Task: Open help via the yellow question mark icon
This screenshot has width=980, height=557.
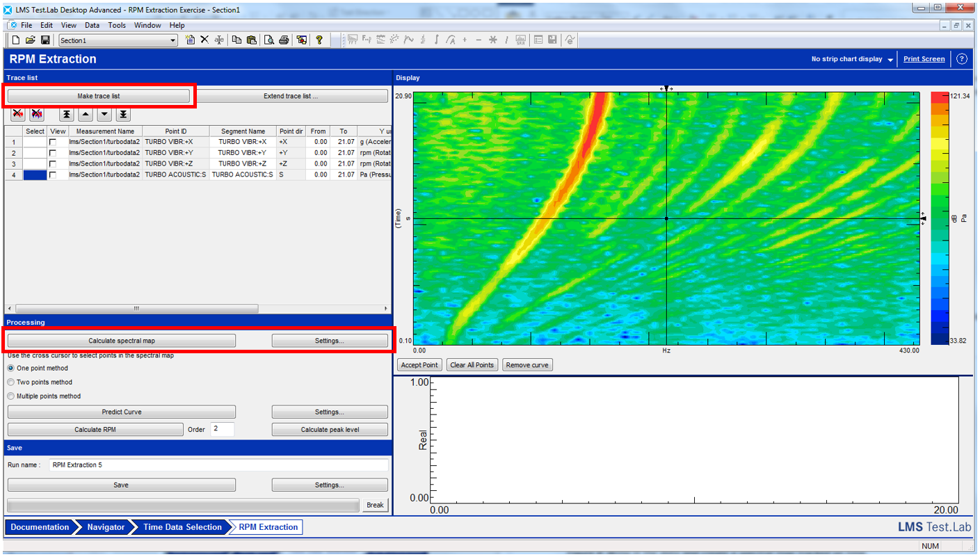Action: point(319,40)
